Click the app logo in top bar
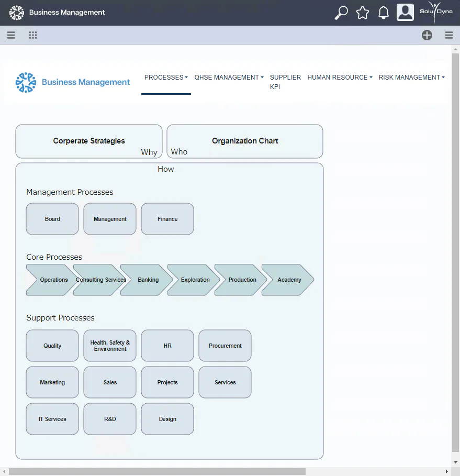Viewport: 460px width, 476px height. point(17,13)
